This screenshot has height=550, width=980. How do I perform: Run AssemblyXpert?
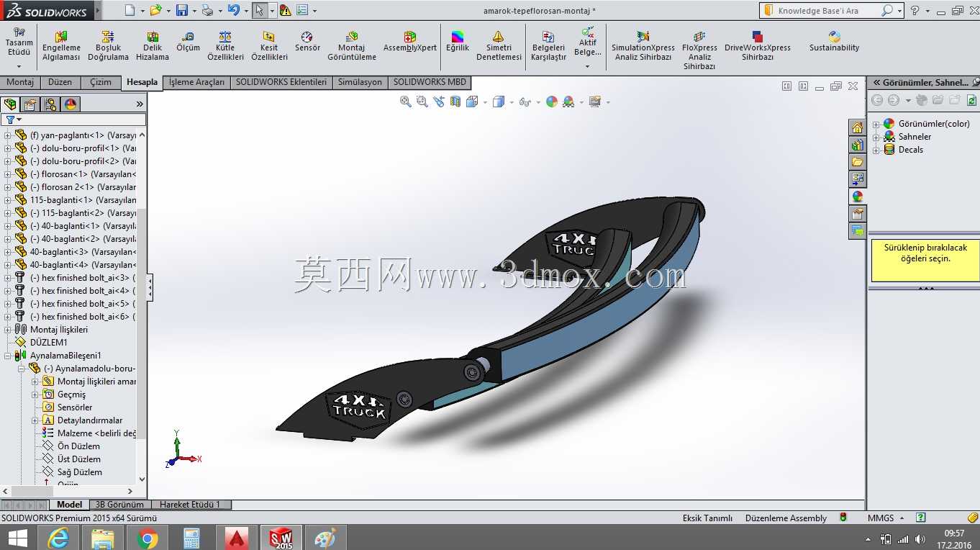tap(410, 42)
